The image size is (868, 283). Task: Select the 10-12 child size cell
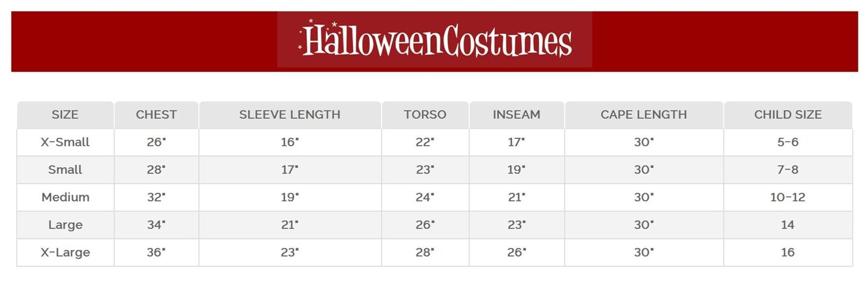tap(788, 197)
